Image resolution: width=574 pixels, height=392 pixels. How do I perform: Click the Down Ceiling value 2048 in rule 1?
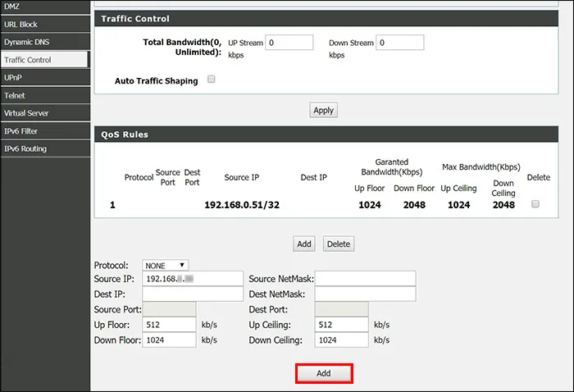point(503,205)
